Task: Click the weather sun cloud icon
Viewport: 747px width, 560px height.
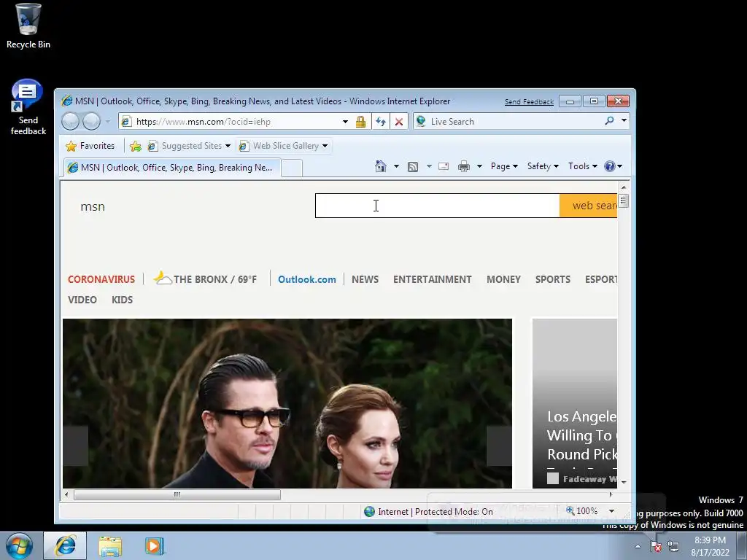Action: coord(163,278)
